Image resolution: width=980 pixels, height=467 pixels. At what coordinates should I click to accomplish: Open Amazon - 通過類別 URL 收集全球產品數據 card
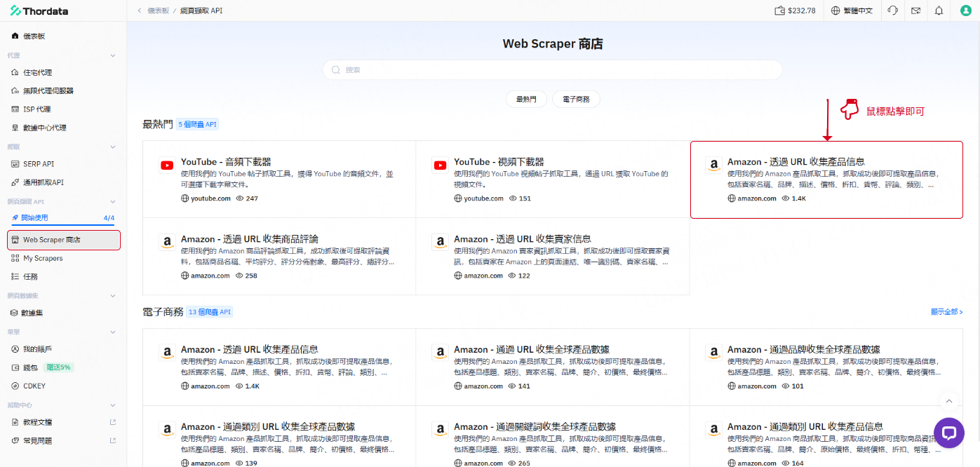click(279, 436)
